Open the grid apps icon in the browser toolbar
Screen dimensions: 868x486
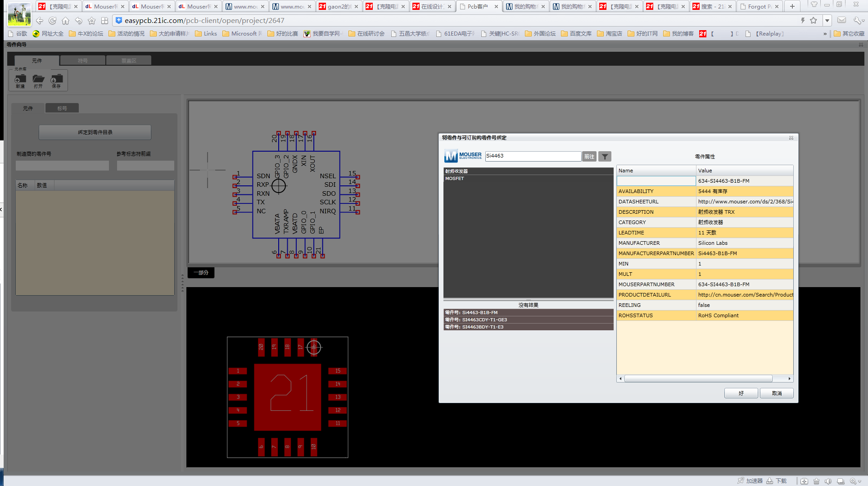[x=105, y=21]
